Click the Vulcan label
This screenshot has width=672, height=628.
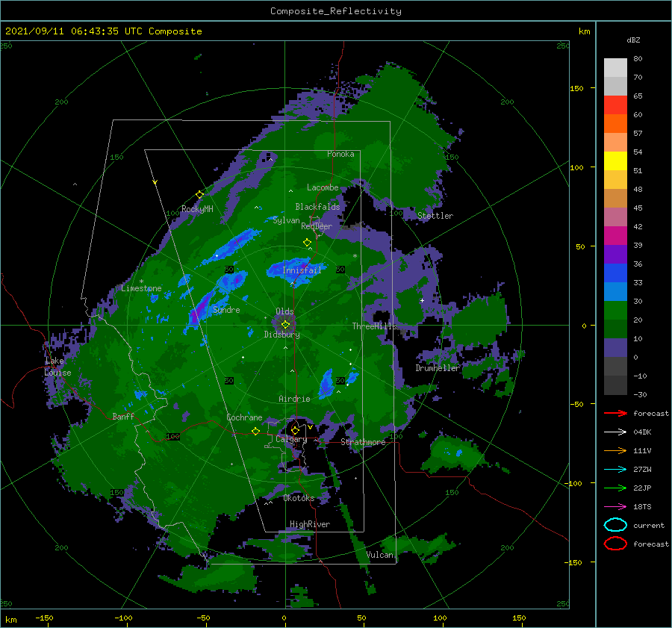[379, 555]
